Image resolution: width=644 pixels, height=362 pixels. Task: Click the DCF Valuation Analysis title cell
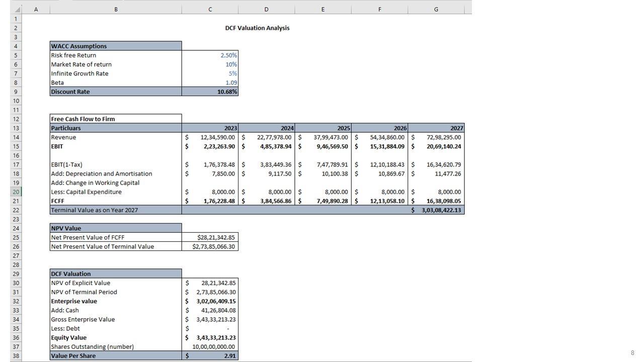[257, 28]
